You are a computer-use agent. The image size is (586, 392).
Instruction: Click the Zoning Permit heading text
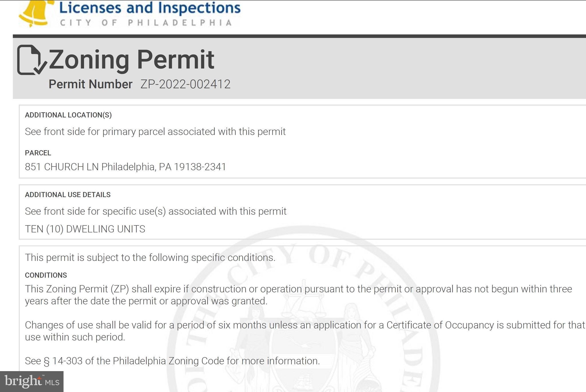(131, 60)
